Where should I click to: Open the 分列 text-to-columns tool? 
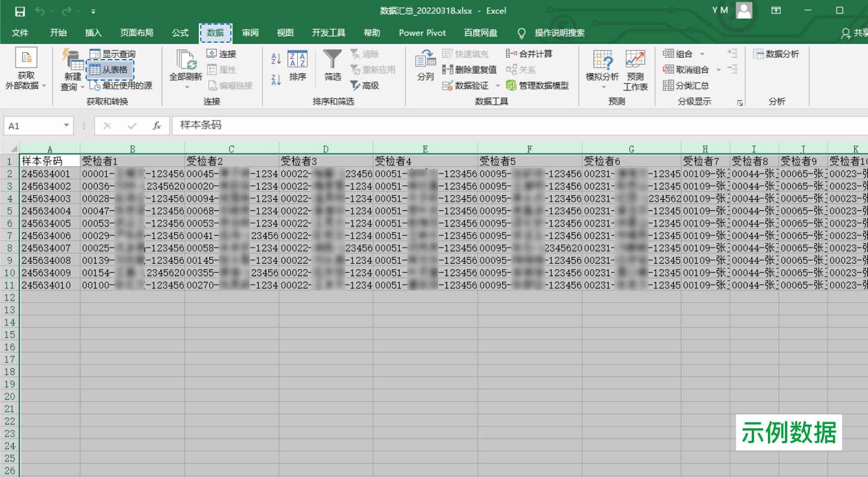click(426, 66)
